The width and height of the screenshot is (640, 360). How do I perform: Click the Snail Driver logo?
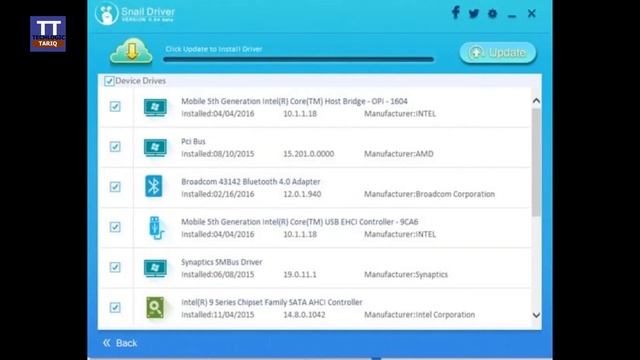(107, 13)
